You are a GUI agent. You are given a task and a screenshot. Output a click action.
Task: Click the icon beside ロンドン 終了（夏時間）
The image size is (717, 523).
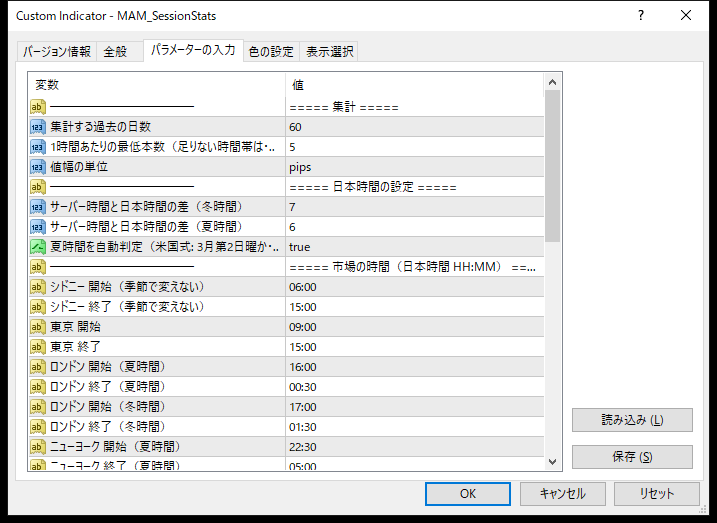(38, 387)
